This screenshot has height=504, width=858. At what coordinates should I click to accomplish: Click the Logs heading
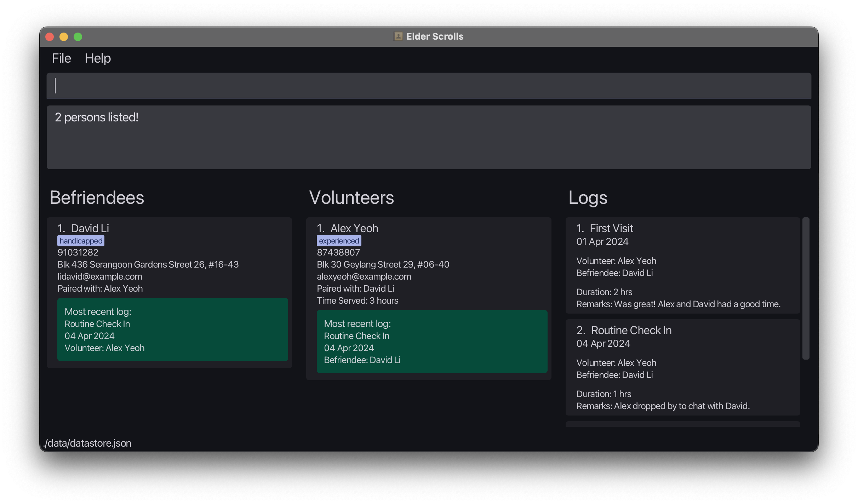pyautogui.click(x=588, y=197)
